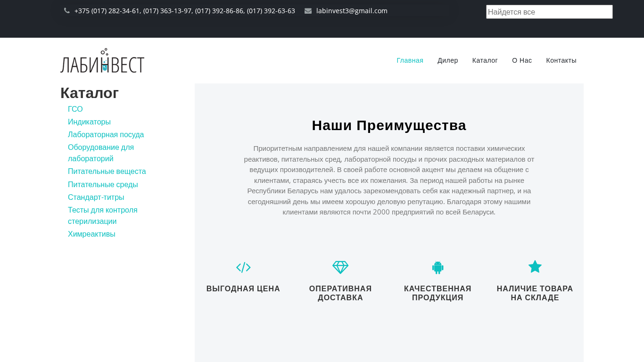
Task: Click the Наличие товара на складе label
Action: [x=535, y=293]
